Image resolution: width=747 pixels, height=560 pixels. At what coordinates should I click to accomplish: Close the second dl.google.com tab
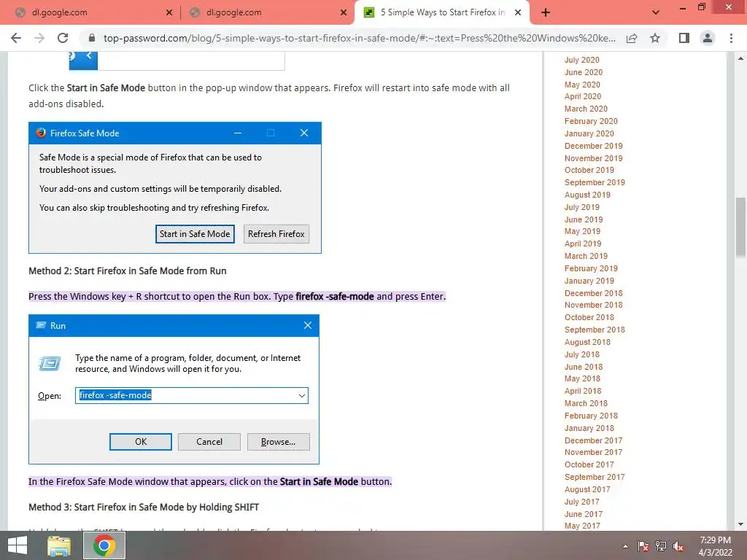tap(344, 13)
